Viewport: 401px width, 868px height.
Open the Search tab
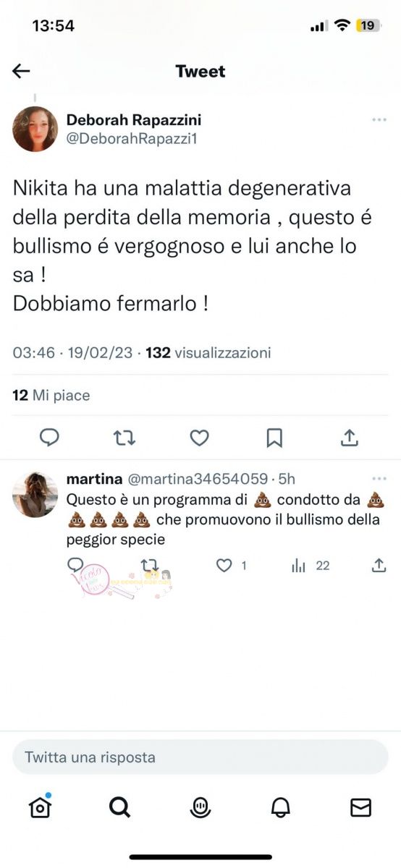coord(120,807)
